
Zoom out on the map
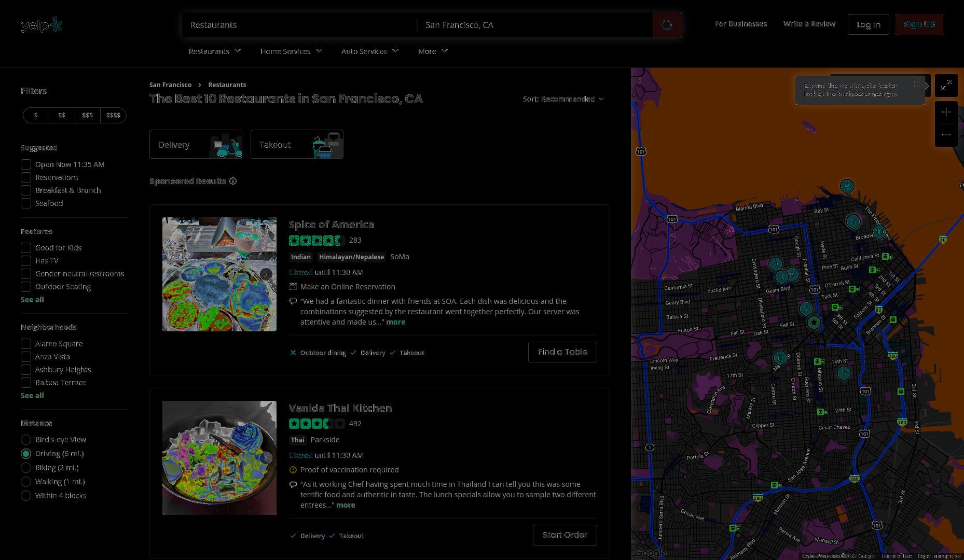coord(946,135)
